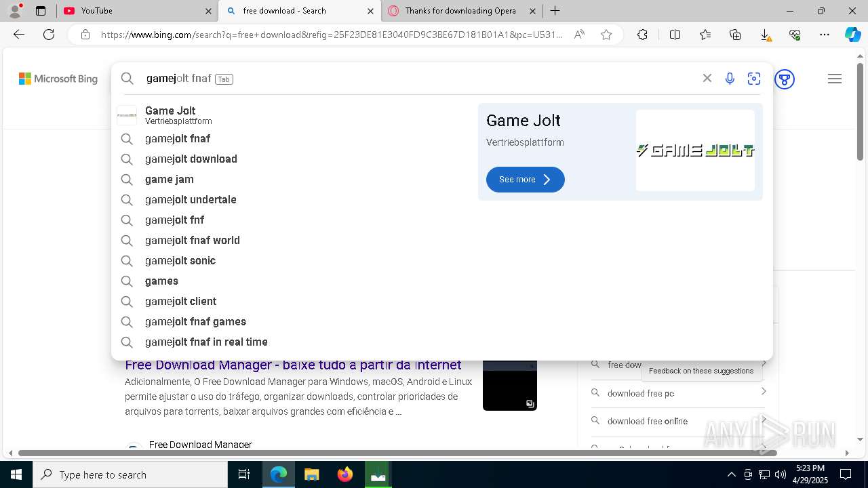Close the Opera download tab
This screenshot has height=488, width=868.
[533, 11]
